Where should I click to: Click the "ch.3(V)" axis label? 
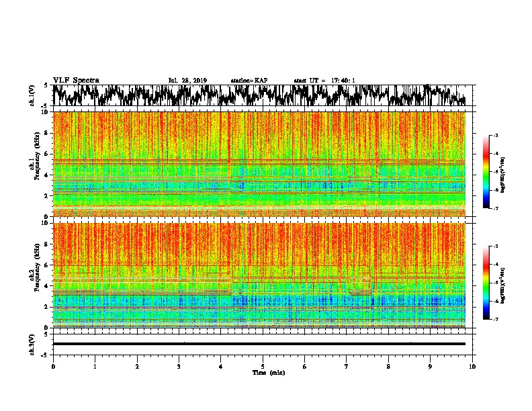[32, 345]
